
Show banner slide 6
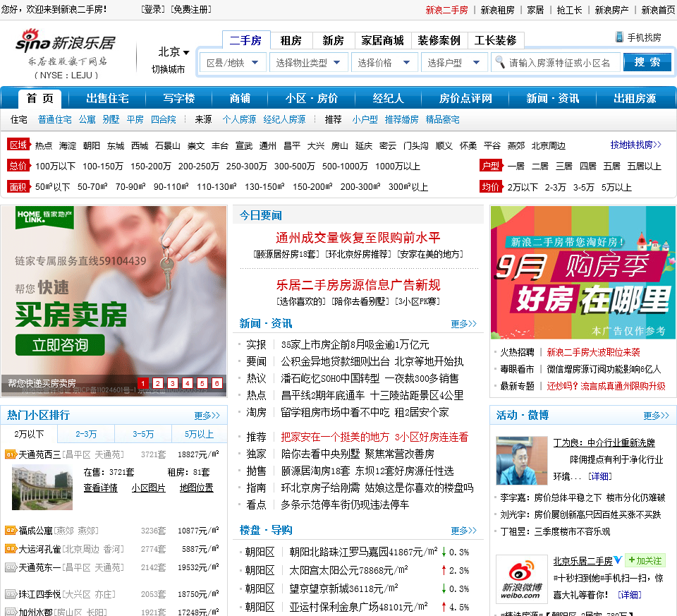pyautogui.click(x=216, y=382)
